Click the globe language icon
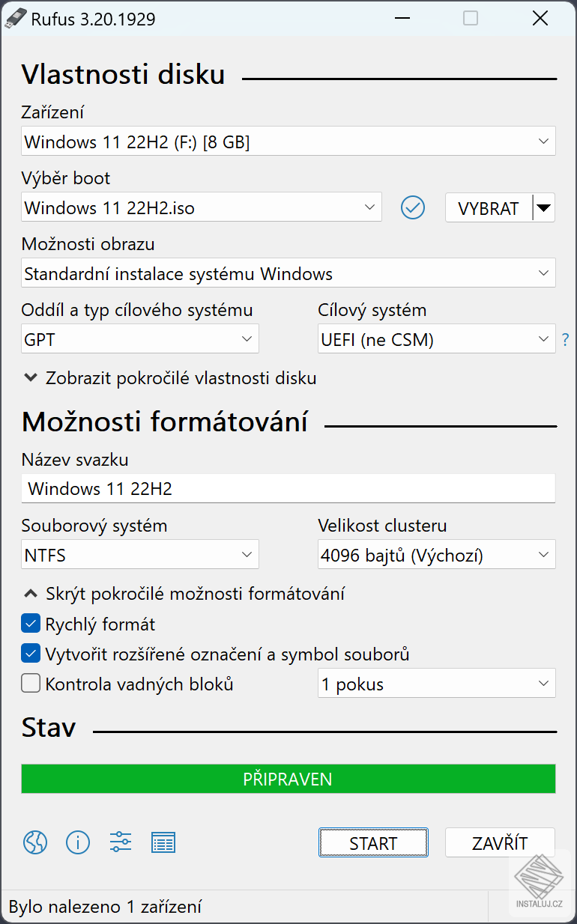The width and height of the screenshot is (577, 924). click(x=35, y=842)
